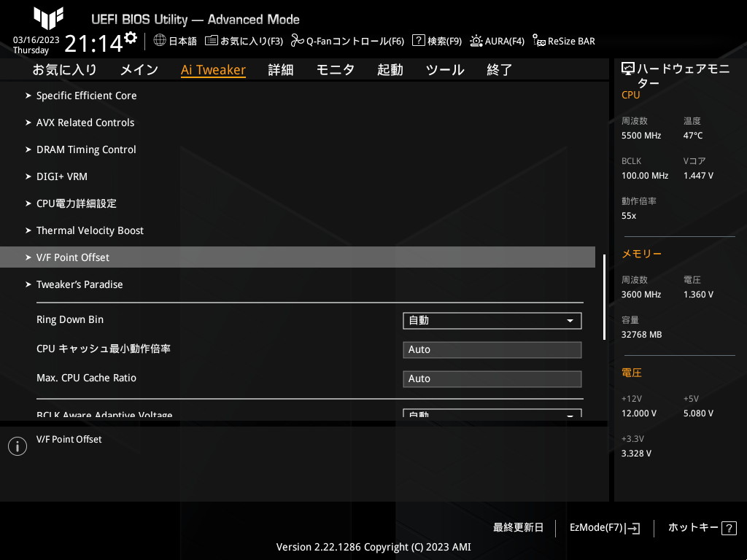Open Q-Fan control fan icon
Screen dimensions: 747x560
(x=298, y=41)
